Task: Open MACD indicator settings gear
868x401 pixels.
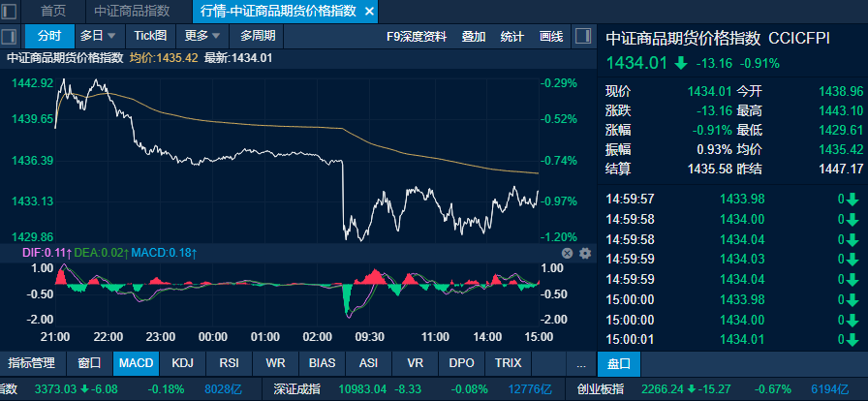Action: pos(585,253)
